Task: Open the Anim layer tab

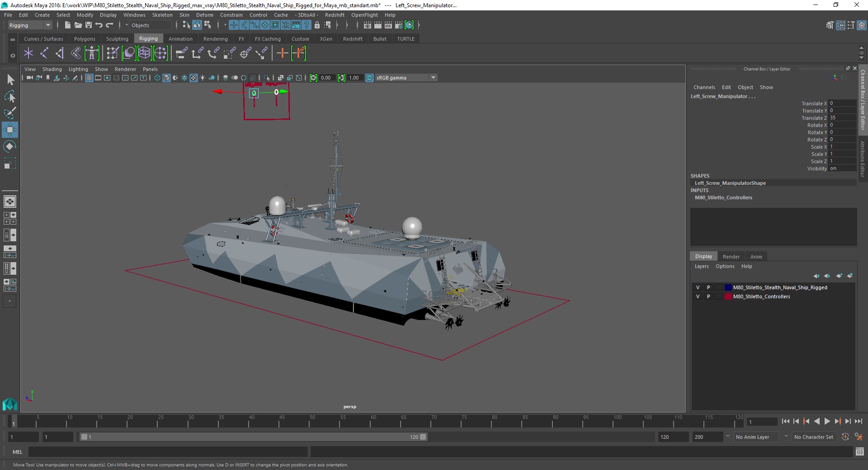Action: 756,256
